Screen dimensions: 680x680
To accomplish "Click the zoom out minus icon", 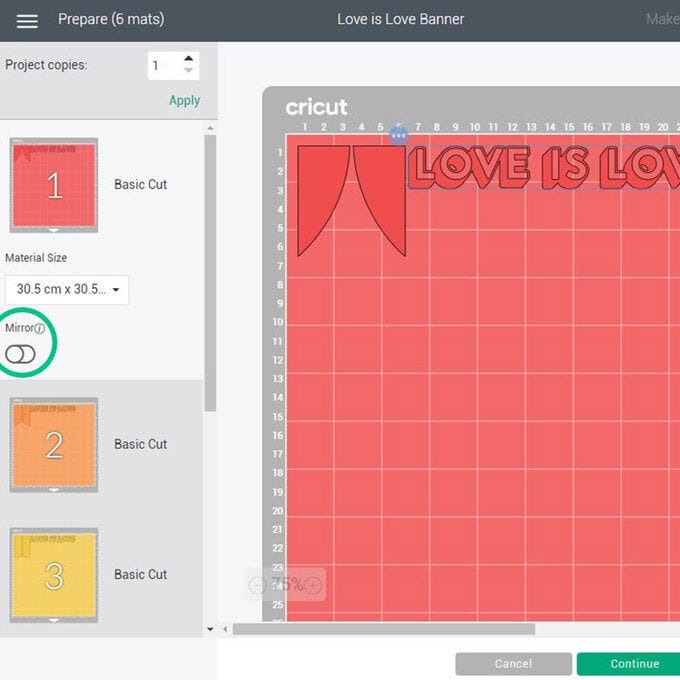I will [257, 586].
